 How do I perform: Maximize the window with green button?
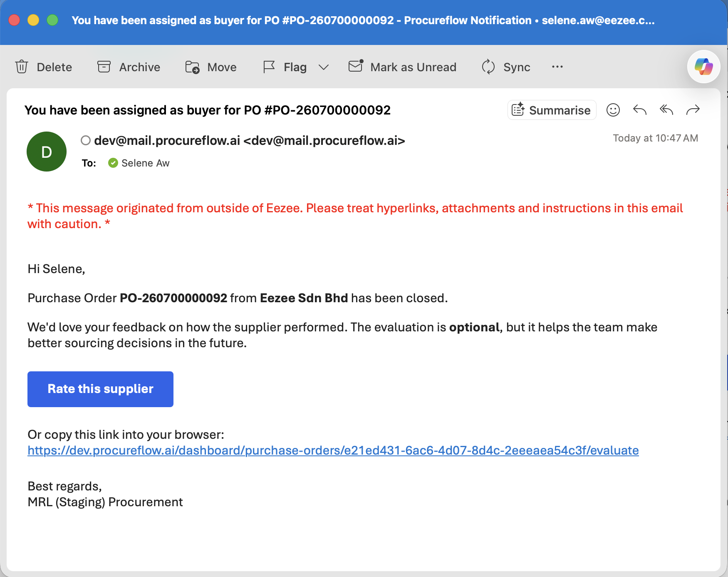pos(52,20)
